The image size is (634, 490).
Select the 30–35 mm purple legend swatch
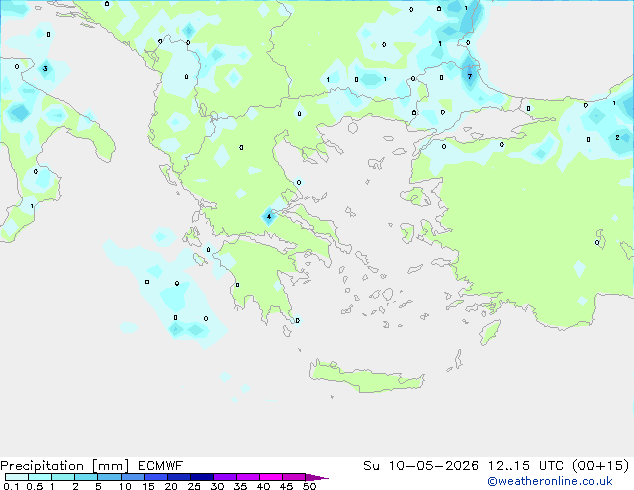(225, 477)
